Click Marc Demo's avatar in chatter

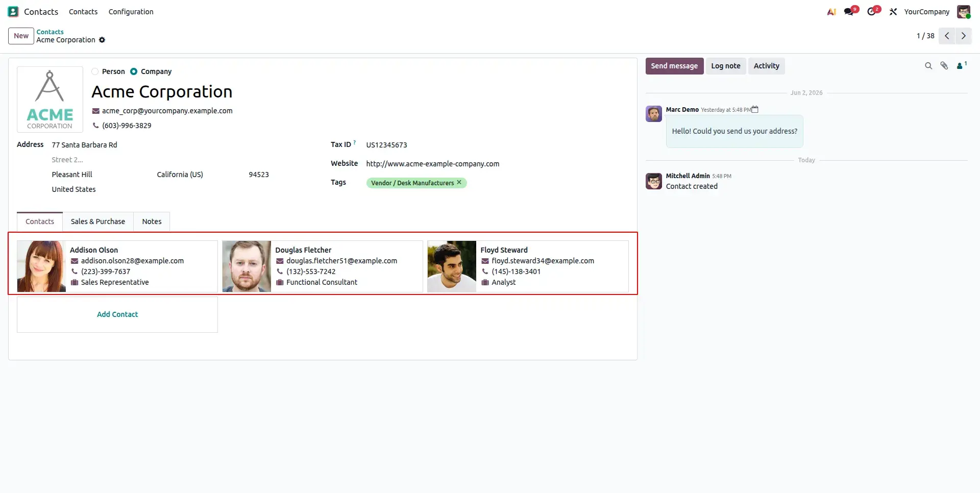[654, 114]
